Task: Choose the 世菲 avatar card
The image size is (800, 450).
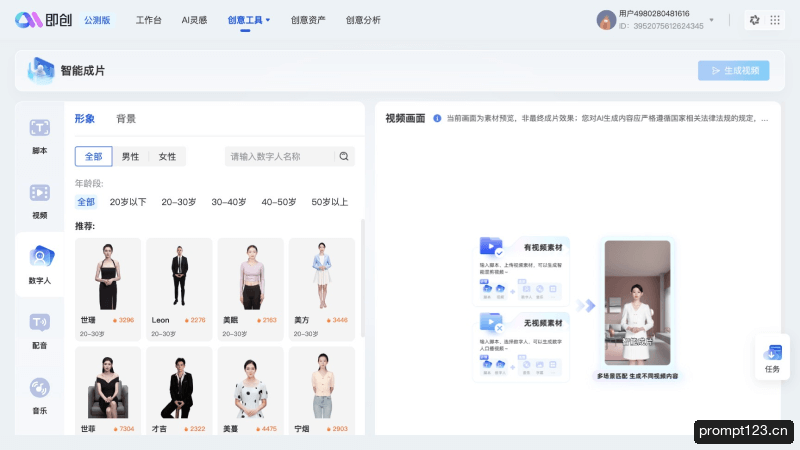Action: 108,391
